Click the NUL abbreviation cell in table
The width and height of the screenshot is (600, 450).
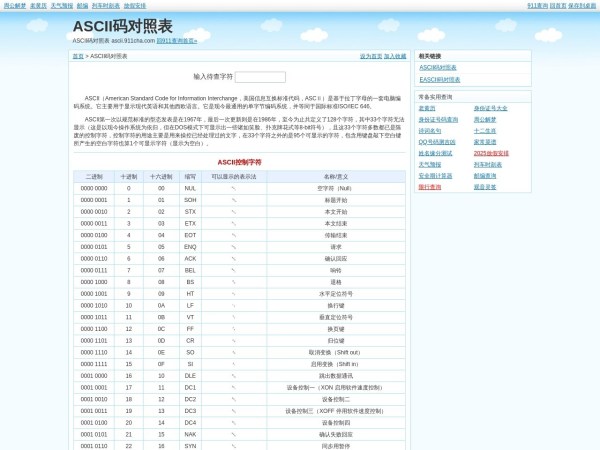click(x=190, y=188)
